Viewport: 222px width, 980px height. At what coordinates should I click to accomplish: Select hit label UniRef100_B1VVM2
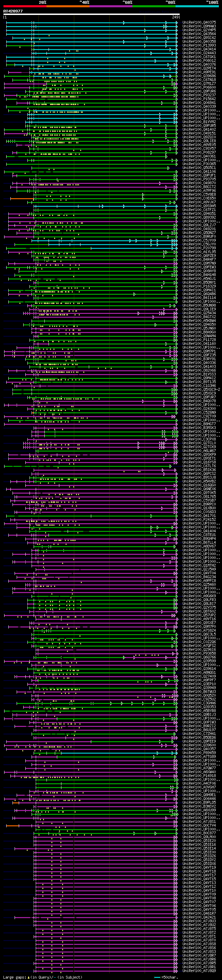(x=199, y=122)
